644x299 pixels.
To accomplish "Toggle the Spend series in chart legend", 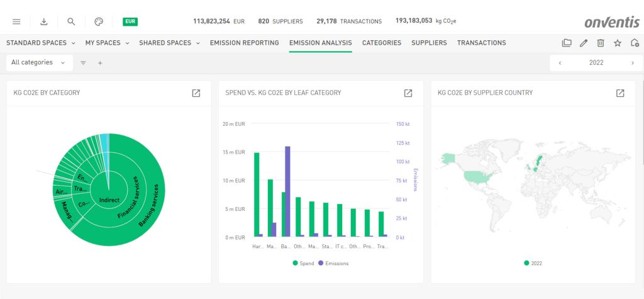I will [303, 263].
